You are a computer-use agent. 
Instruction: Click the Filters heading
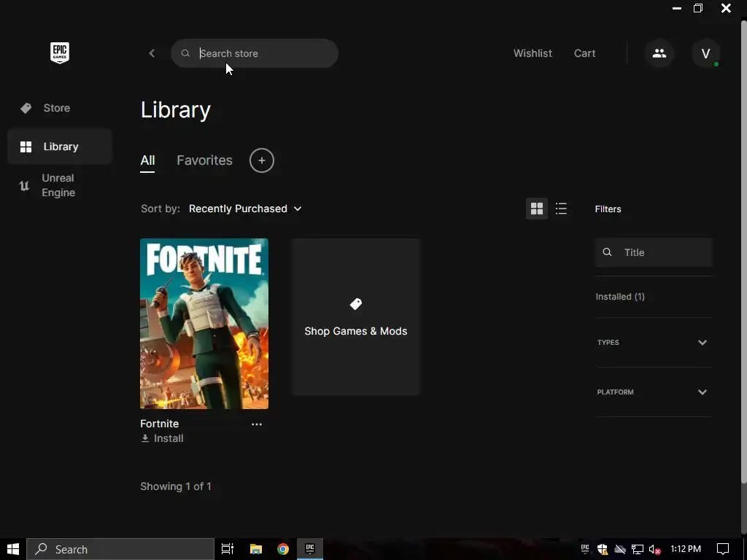tap(608, 209)
